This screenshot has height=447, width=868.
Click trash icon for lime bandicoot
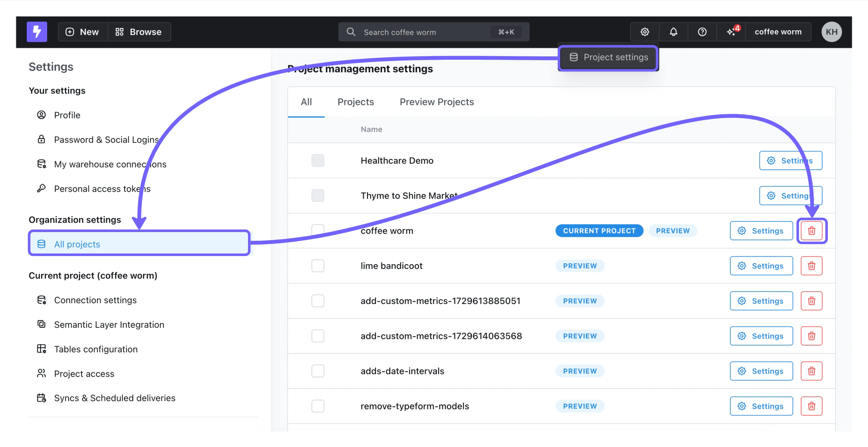coord(811,266)
